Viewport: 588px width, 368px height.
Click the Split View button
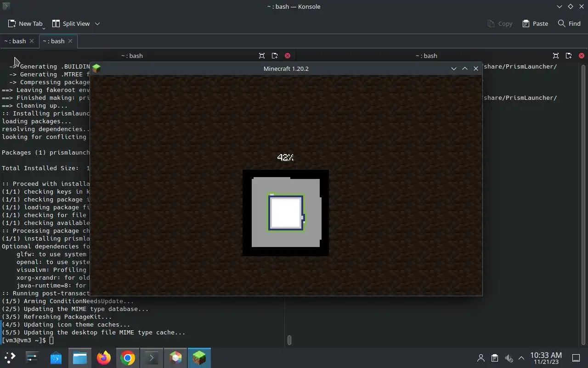[71, 23]
